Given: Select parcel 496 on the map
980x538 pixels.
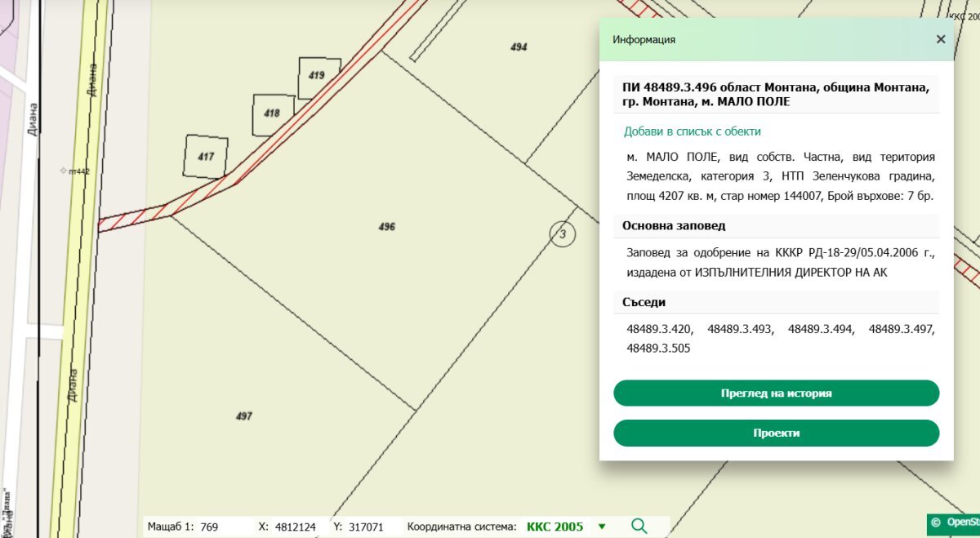Looking at the screenshot, I should (x=387, y=226).
